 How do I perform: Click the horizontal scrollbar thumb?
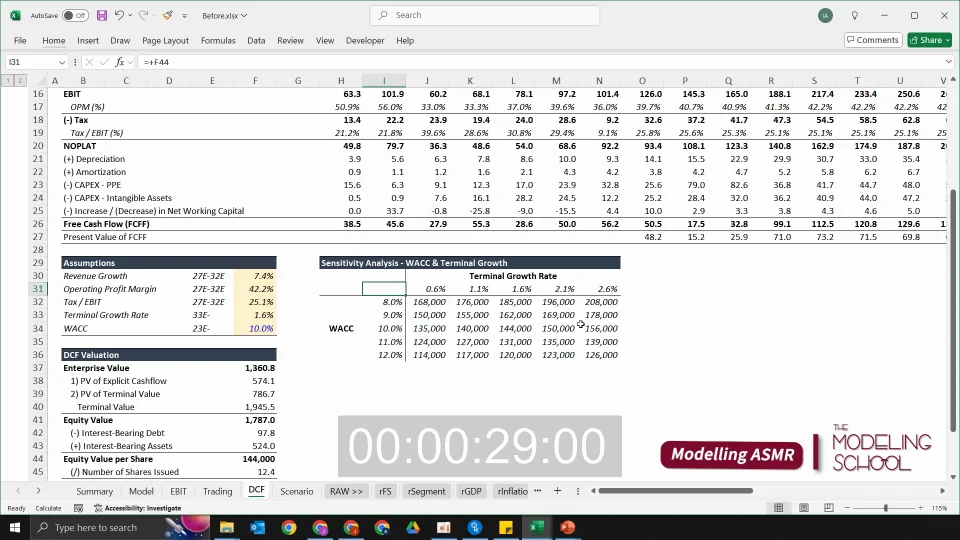click(675, 490)
